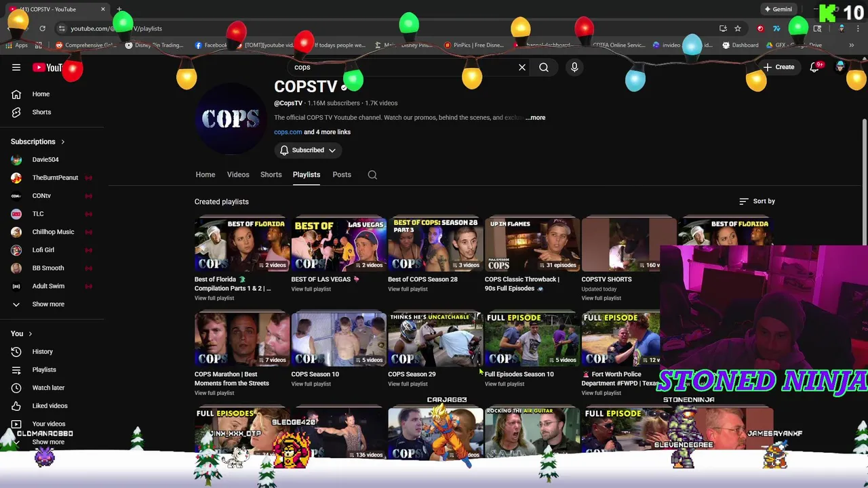The height and width of the screenshot is (488, 868).
Task: Search within the COPSTV channel
Action: [x=372, y=175]
